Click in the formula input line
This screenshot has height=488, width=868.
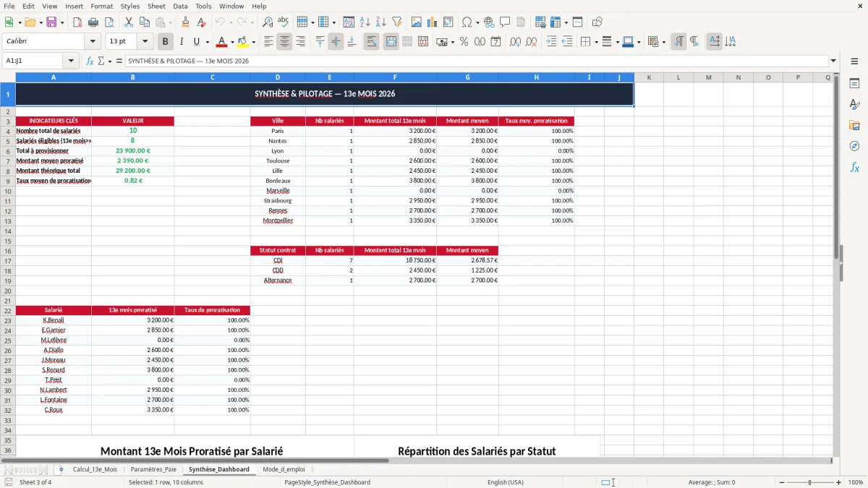coord(476,61)
